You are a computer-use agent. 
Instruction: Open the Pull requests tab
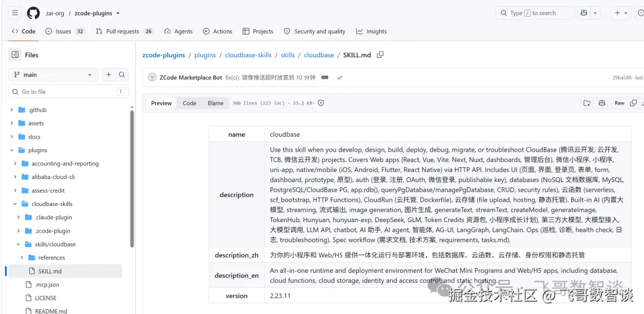[124, 31]
